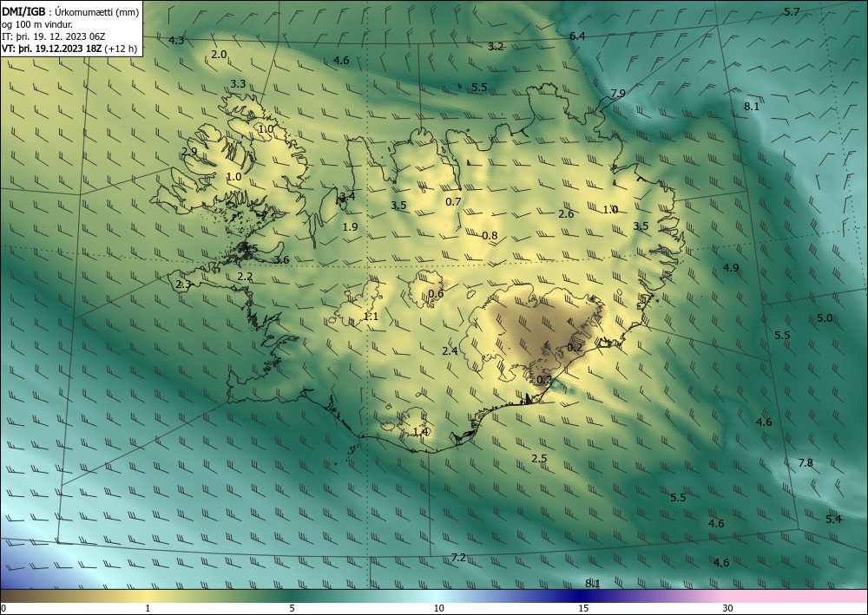Click the 5.0 value on the map
This screenshot has width=868, height=615.
click(825, 318)
